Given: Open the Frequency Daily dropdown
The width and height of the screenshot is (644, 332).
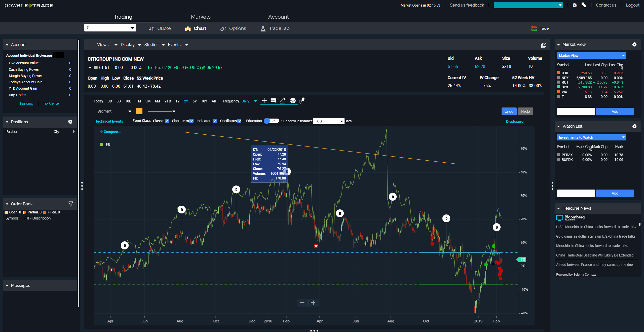Looking at the screenshot, I should 255,101.
